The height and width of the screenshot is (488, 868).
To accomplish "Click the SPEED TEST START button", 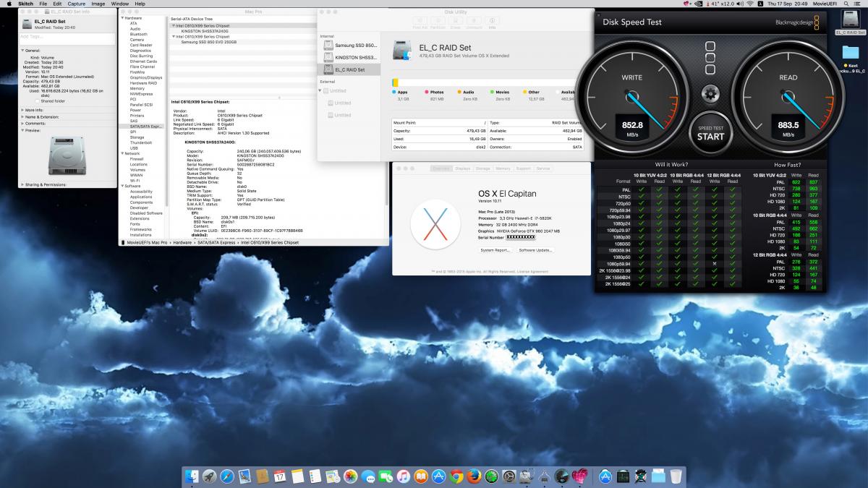I will [x=710, y=132].
